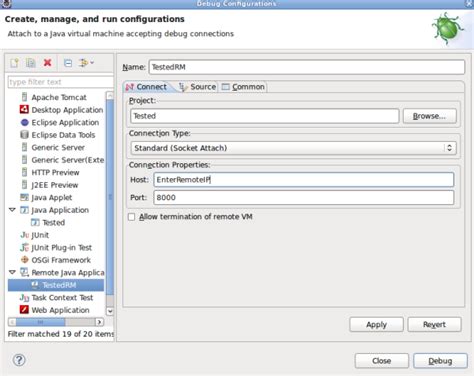This screenshot has height=376, width=474.
Task: Click the tree's vertical scrollbar up arrow
Action: [110, 96]
